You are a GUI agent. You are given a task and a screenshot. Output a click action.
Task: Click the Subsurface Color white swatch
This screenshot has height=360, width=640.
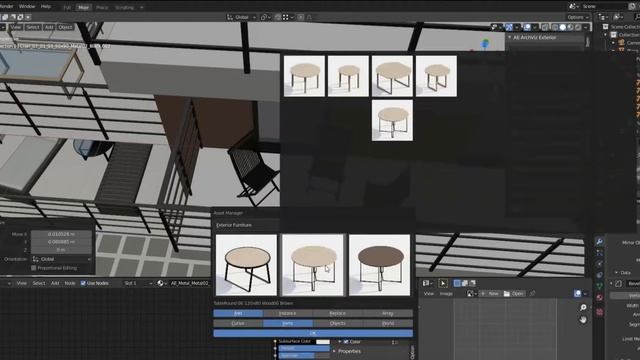coord(322,342)
